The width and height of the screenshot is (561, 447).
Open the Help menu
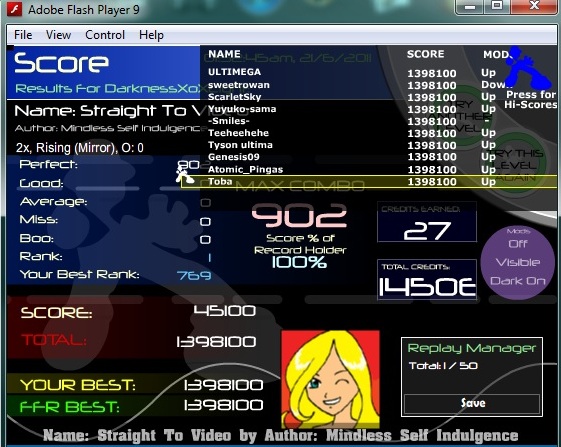151,35
